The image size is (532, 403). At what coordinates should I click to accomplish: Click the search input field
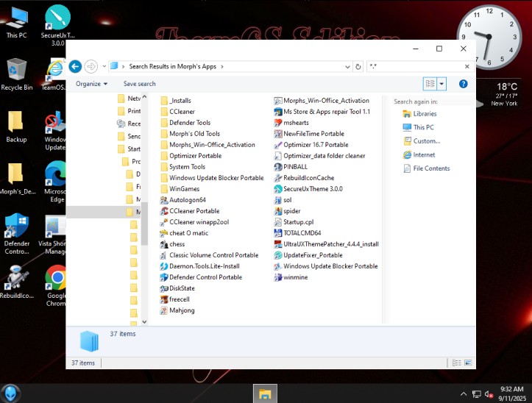pos(415,66)
